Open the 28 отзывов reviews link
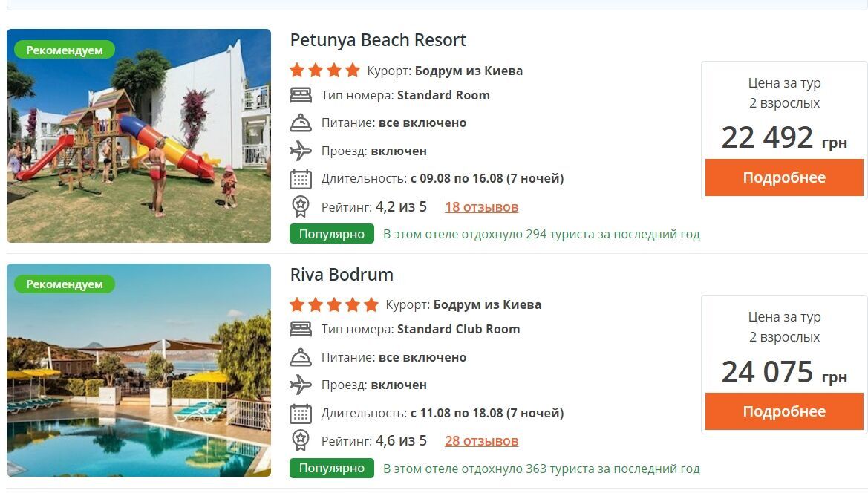868x496 pixels. 482,441
